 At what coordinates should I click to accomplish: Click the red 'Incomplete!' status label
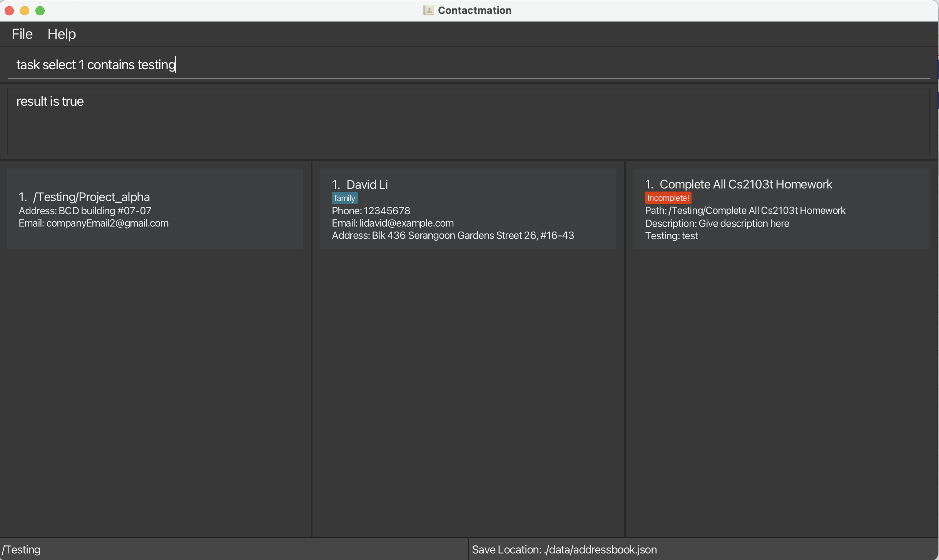[x=668, y=198]
